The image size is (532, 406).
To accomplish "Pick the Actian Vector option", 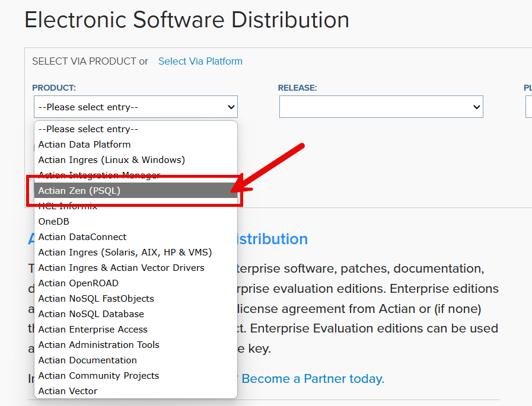I will coord(136,391).
